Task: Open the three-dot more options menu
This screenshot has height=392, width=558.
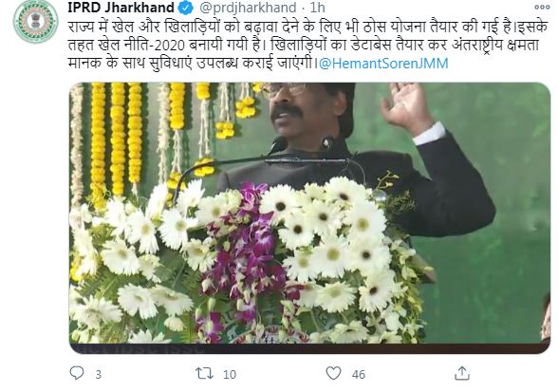Action: 542,7
